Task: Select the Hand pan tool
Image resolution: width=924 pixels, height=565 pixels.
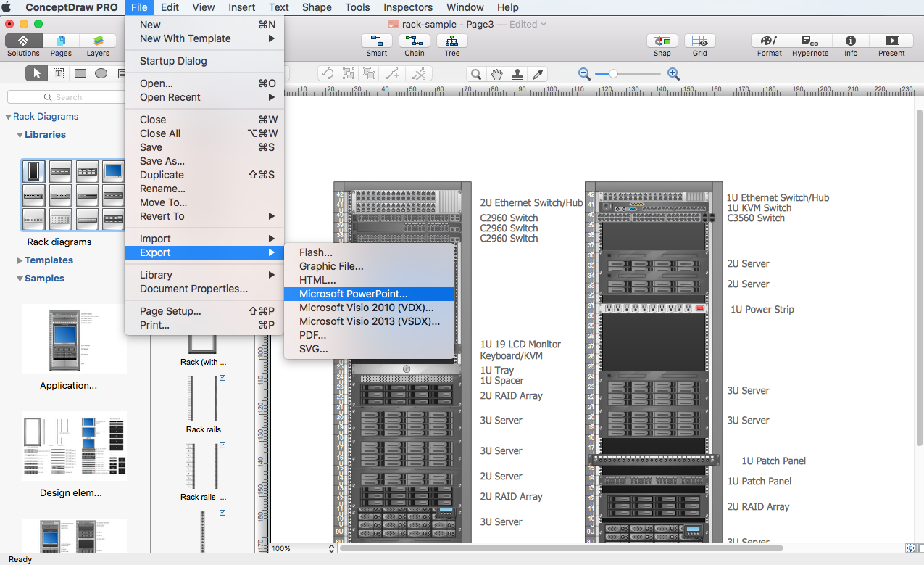Action: tap(497, 74)
